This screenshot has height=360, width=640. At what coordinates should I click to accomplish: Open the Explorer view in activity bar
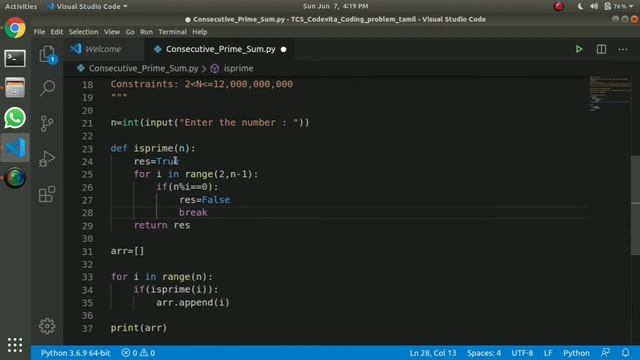(x=47, y=54)
